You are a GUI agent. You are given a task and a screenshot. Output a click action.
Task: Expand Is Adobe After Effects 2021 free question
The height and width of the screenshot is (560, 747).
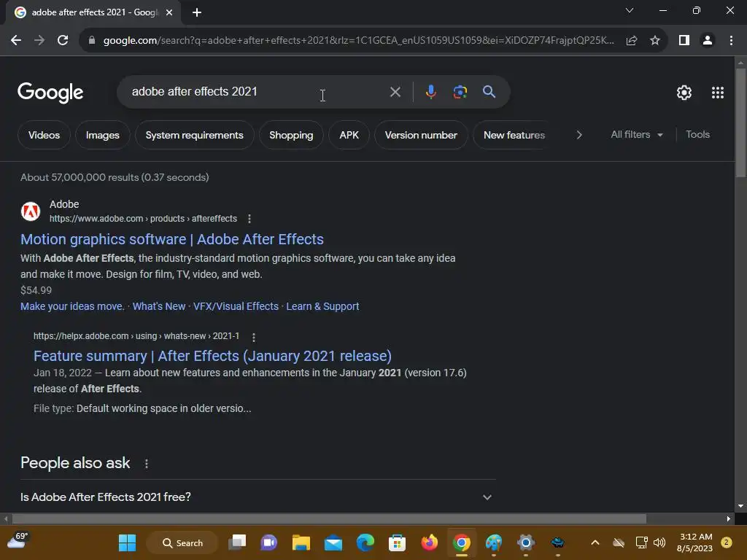[258, 497]
